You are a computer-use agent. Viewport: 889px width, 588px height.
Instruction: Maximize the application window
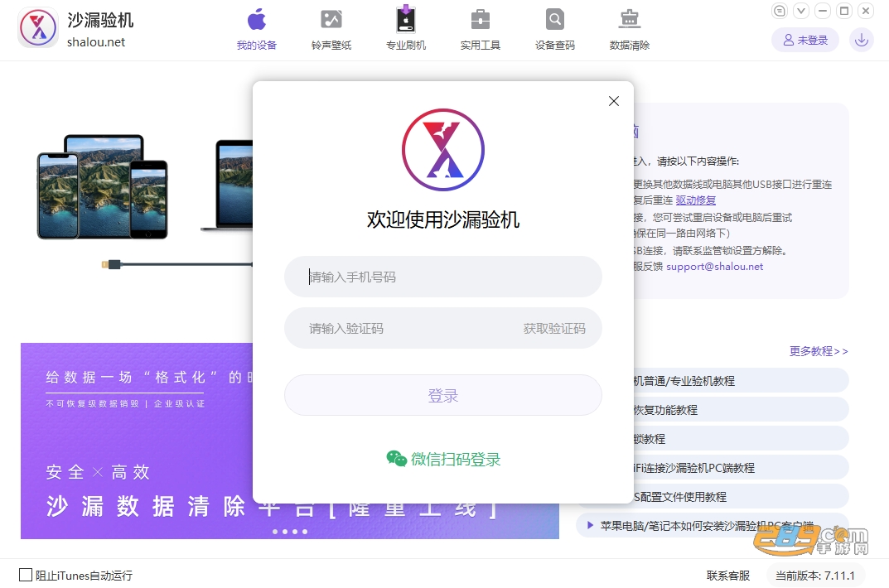(x=844, y=11)
